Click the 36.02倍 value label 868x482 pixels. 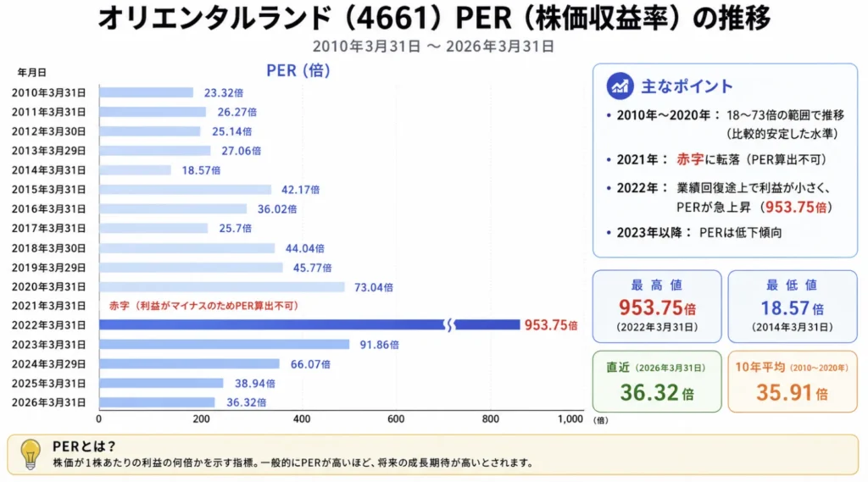click(x=277, y=209)
